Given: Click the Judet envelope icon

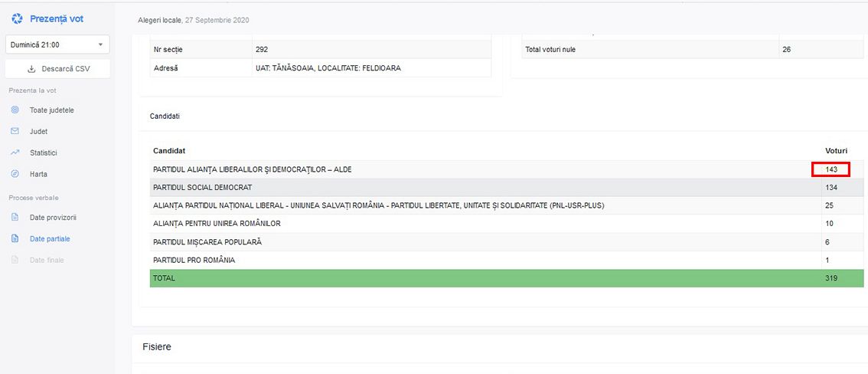Looking at the screenshot, I should [15, 131].
